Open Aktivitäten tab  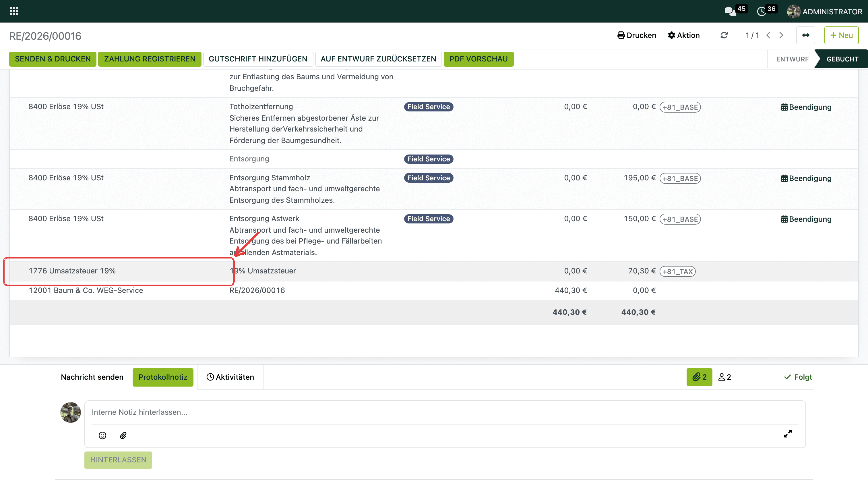230,377
